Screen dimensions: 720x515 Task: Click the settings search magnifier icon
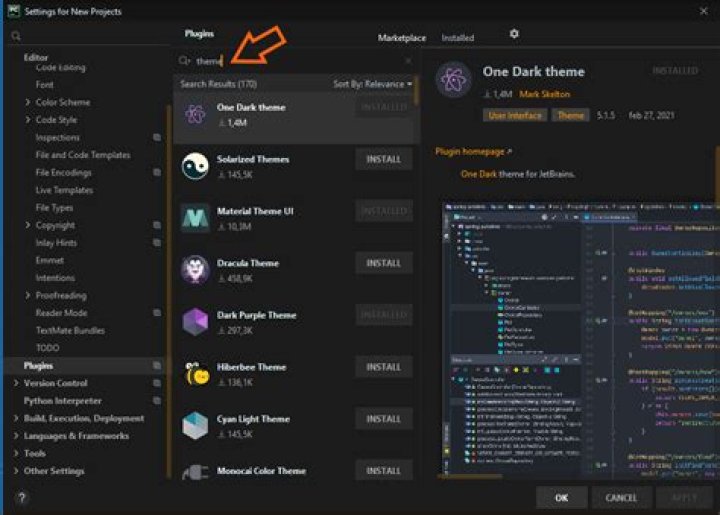click(x=16, y=36)
